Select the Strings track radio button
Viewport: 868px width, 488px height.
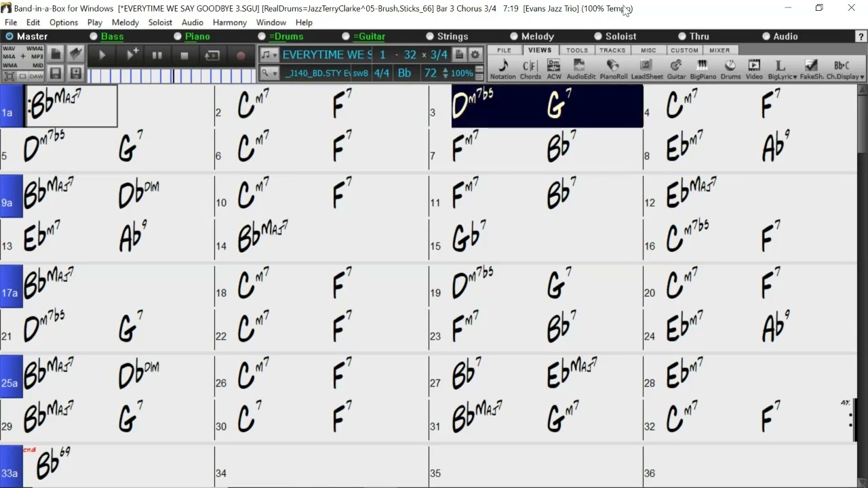[x=430, y=37]
